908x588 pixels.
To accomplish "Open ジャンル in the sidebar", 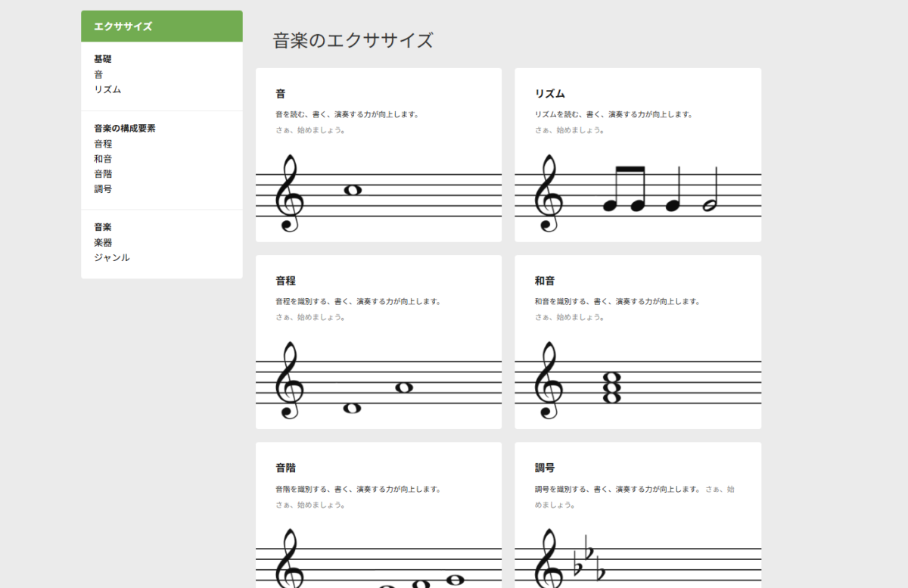I will (x=112, y=257).
